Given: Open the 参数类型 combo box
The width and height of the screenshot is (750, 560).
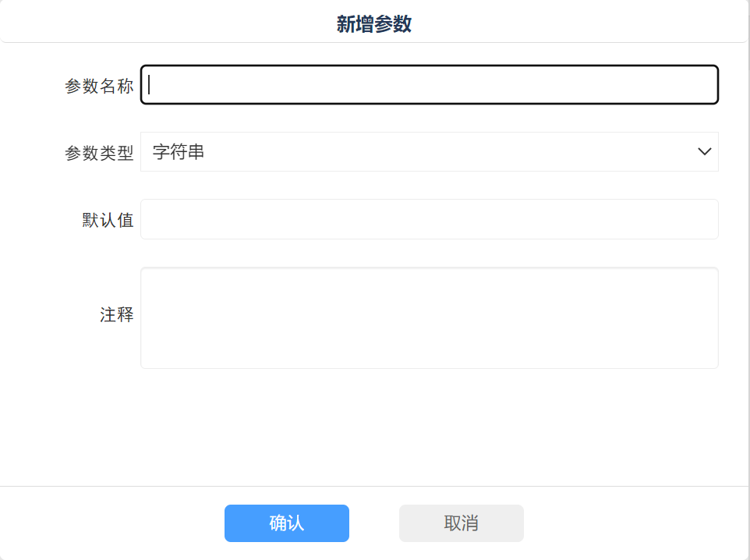Looking at the screenshot, I should [x=429, y=152].
